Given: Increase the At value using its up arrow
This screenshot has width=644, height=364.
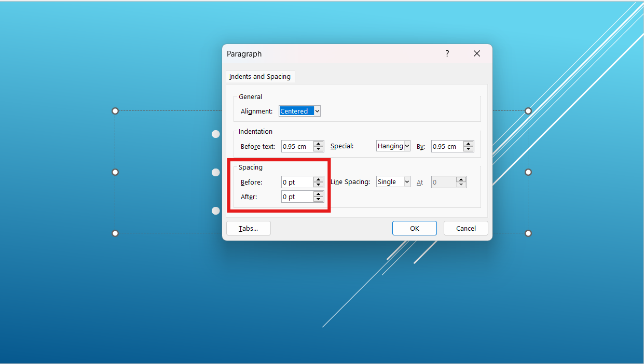Looking at the screenshot, I should [x=460, y=179].
